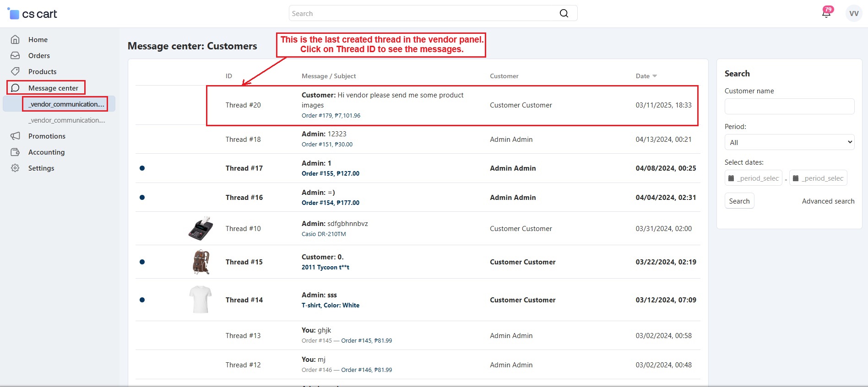The image size is (868, 387).
Task: Click the Settings gear icon
Action: (x=15, y=168)
